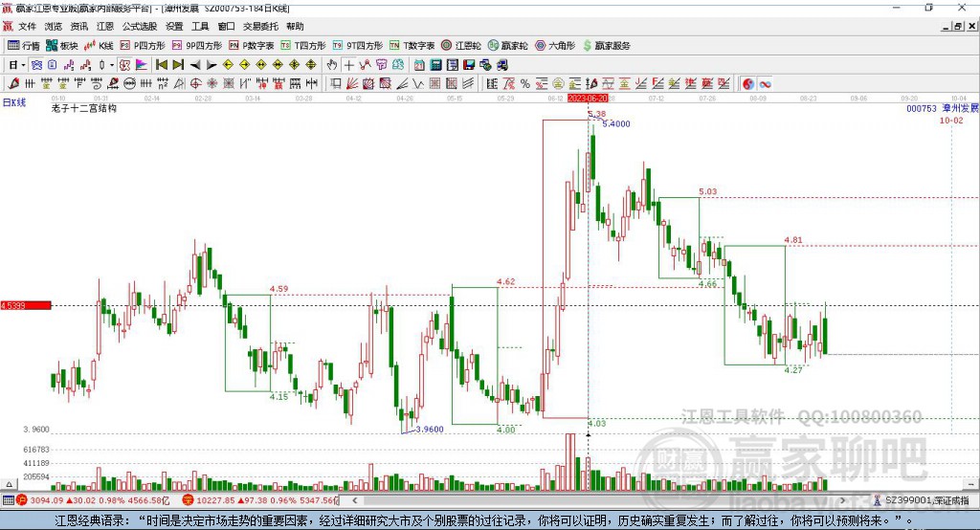Open 赢家服务 service page
Image resolution: width=980 pixels, height=530 pixels.
point(607,46)
